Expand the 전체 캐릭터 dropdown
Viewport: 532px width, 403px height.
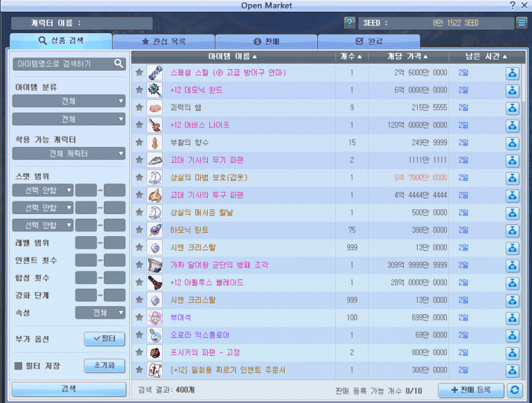click(69, 153)
